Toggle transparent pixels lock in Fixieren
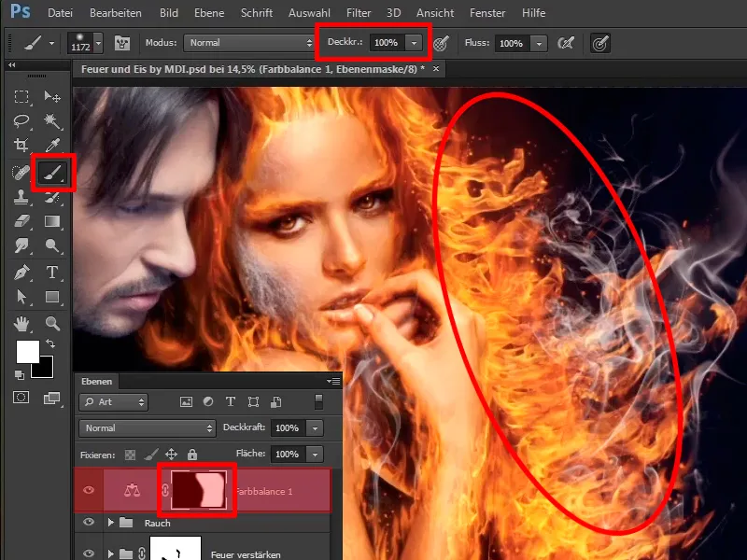Screen dimensions: 747x560 130,455
